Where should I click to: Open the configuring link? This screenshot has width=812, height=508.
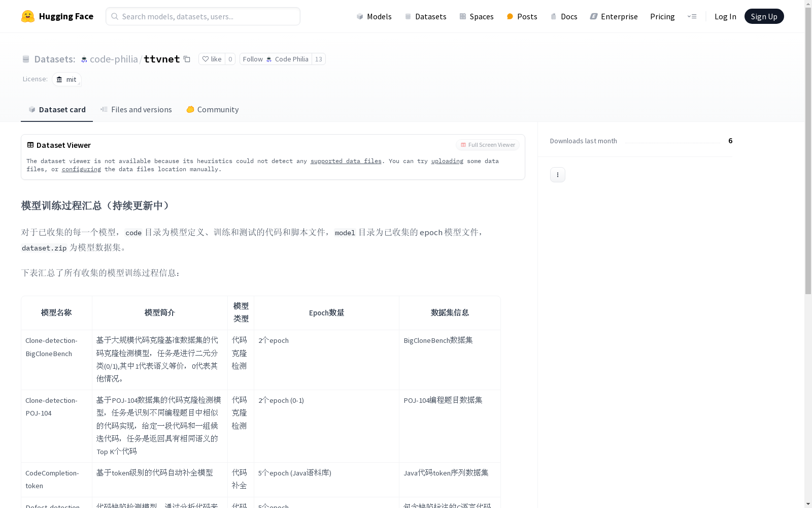click(x=81, y=169)
